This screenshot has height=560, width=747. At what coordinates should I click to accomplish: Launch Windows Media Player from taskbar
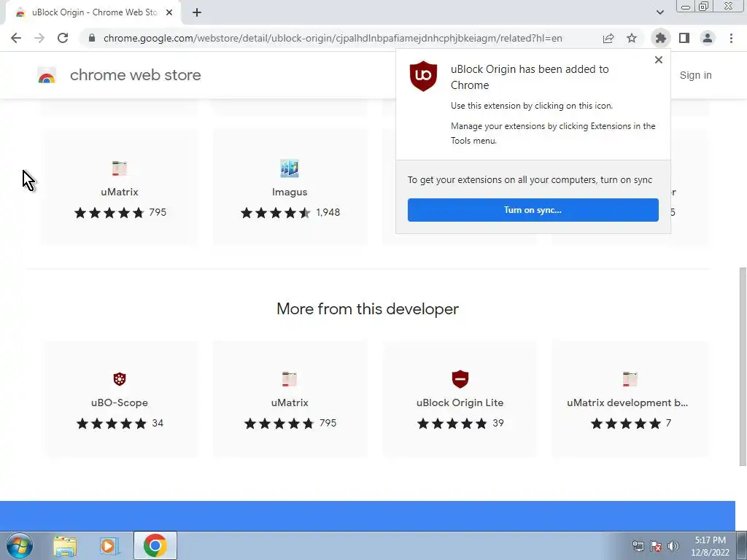point(109,546)
